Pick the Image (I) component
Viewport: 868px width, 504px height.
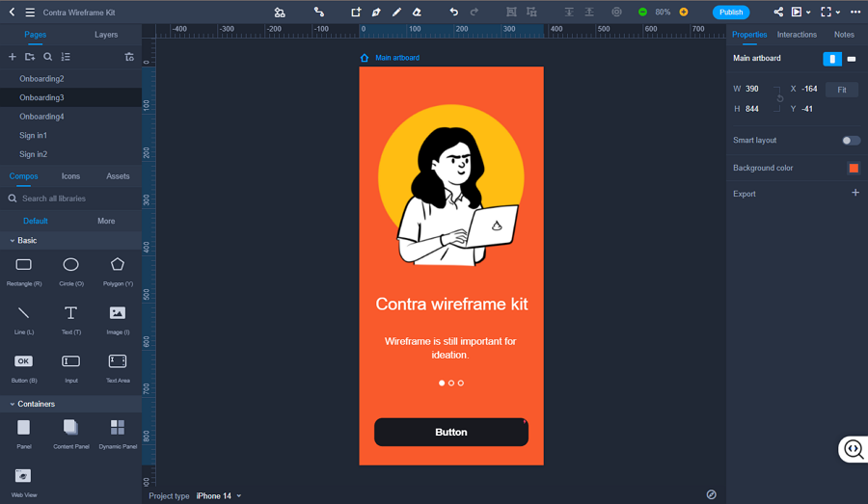coord(118,320)
